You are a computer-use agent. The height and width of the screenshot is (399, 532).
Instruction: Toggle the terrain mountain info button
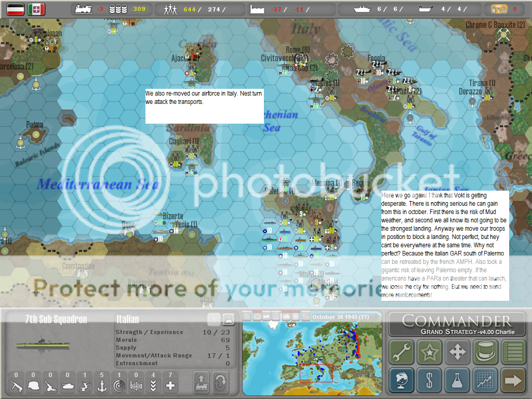coord(228,319)
